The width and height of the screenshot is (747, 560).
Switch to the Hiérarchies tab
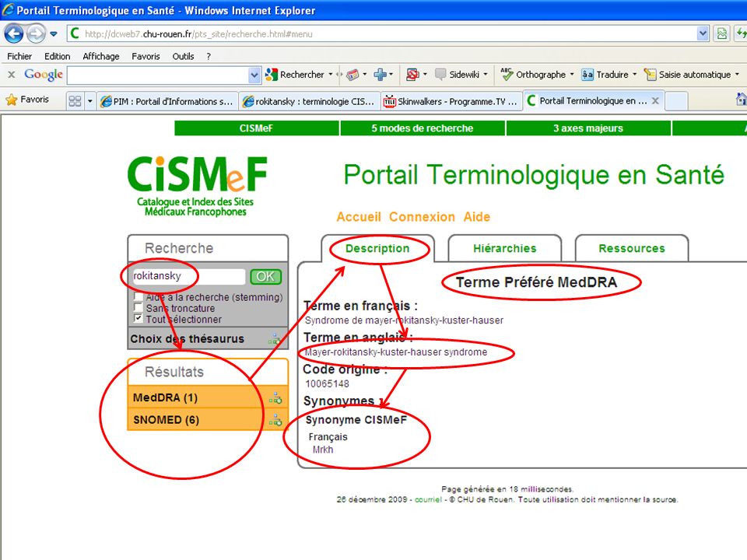point(504,248)
